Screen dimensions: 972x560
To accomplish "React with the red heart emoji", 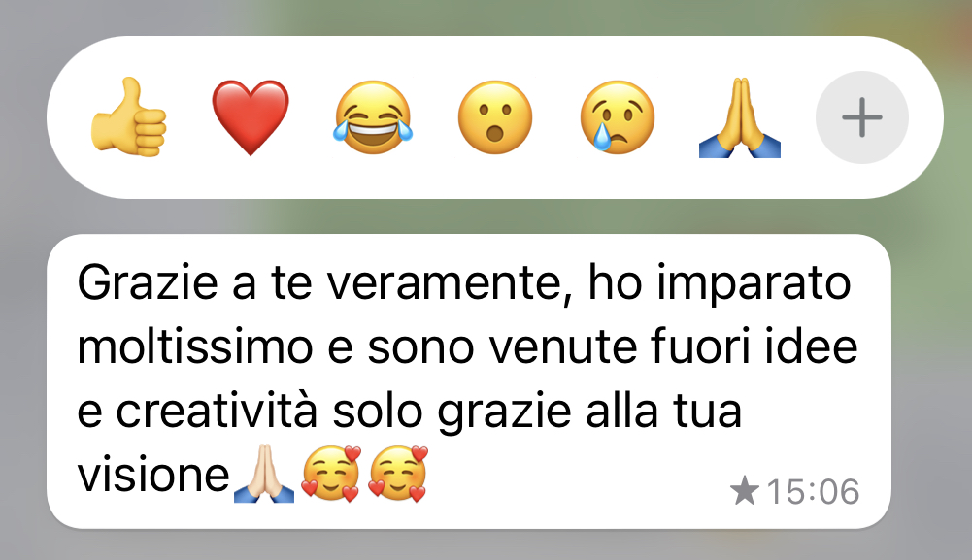I will (x=251, y=117).
